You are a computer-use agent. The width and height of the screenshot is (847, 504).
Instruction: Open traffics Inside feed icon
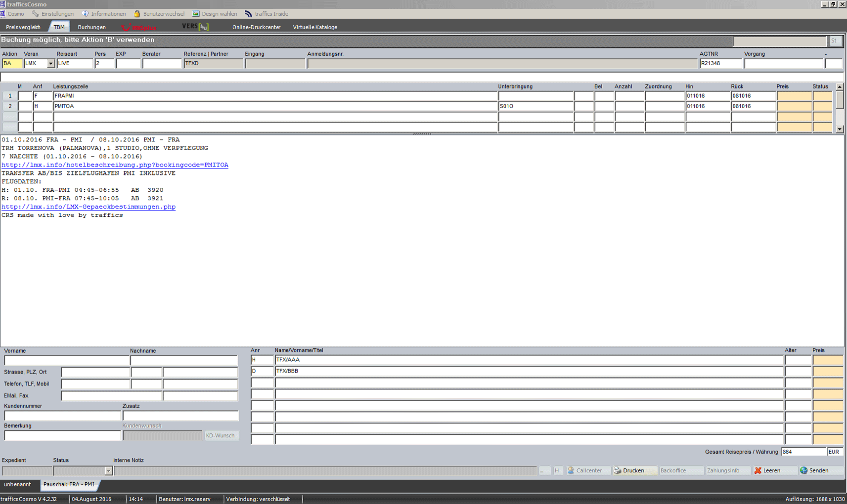(x=249, y=14)
